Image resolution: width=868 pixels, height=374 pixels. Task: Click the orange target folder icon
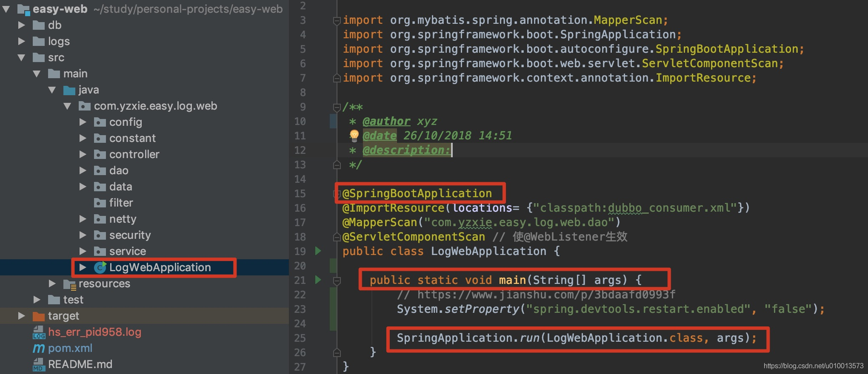tap(39, 316)
